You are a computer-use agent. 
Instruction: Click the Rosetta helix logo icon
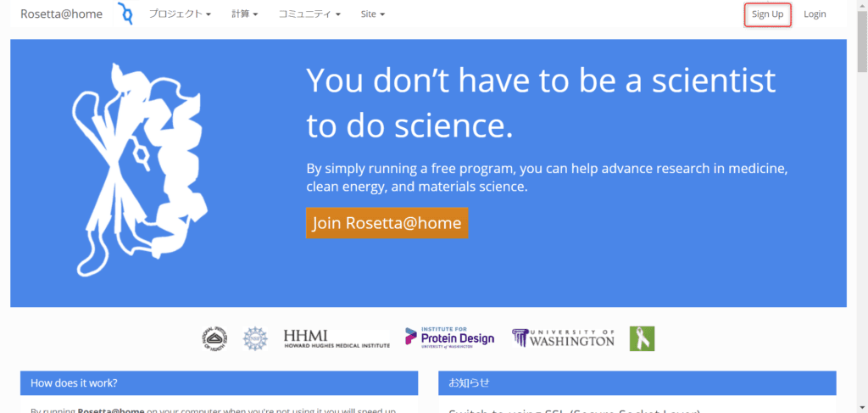[125, 14]
